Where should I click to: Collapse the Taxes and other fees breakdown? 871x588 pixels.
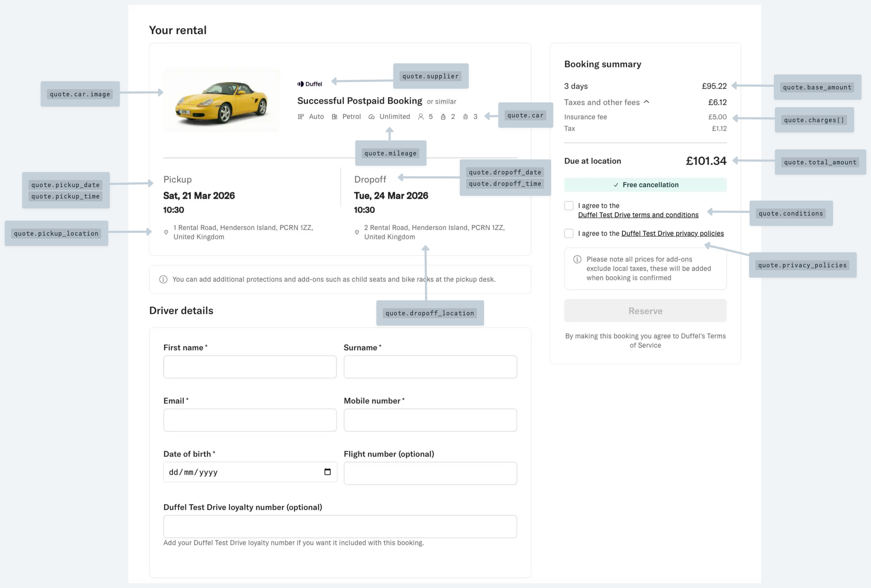point(646,102)
